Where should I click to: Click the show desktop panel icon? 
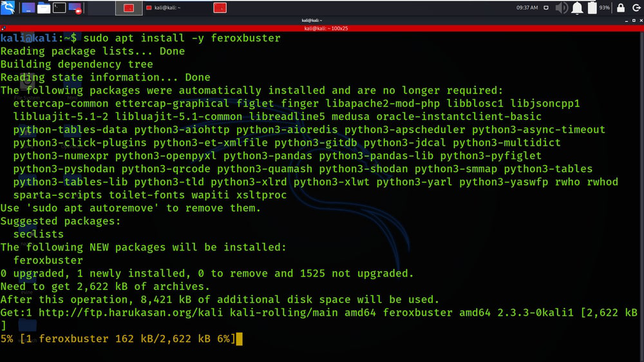pos(28,7)
